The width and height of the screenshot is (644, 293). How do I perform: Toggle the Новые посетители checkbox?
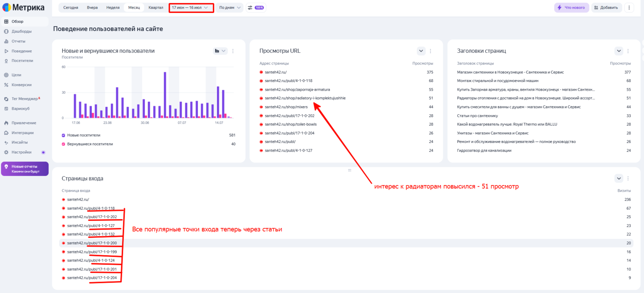pyautogui.click(x=64, y=135)
